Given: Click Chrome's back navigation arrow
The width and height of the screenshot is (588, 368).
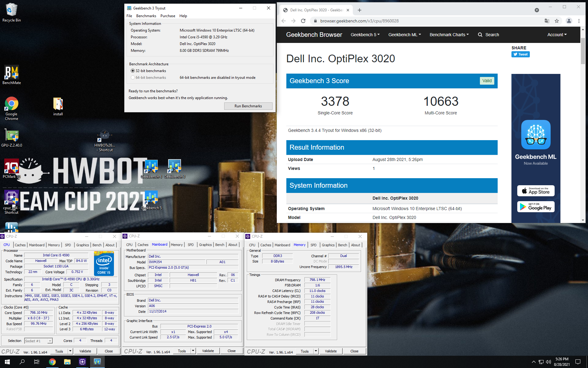Looking at the screenshot, I should 284,21.
